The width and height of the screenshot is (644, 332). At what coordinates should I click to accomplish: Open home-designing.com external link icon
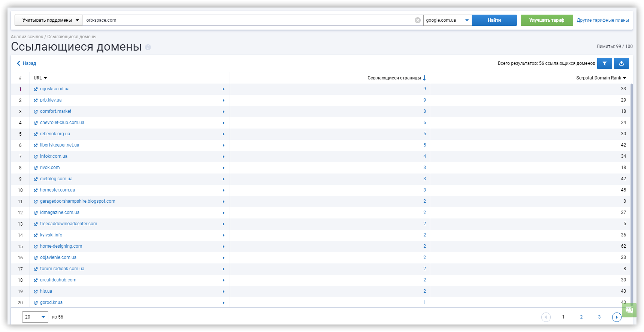click(x=36, y=247)
